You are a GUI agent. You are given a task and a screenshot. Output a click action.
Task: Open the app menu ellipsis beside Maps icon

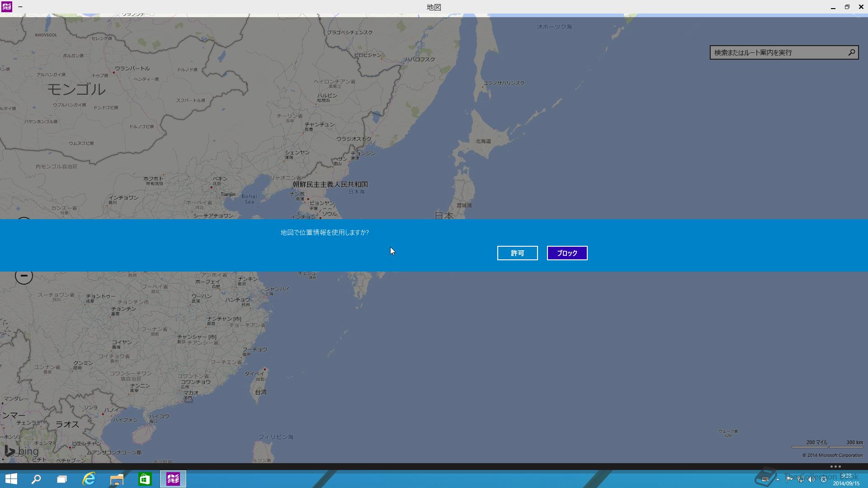coord(20,7)
